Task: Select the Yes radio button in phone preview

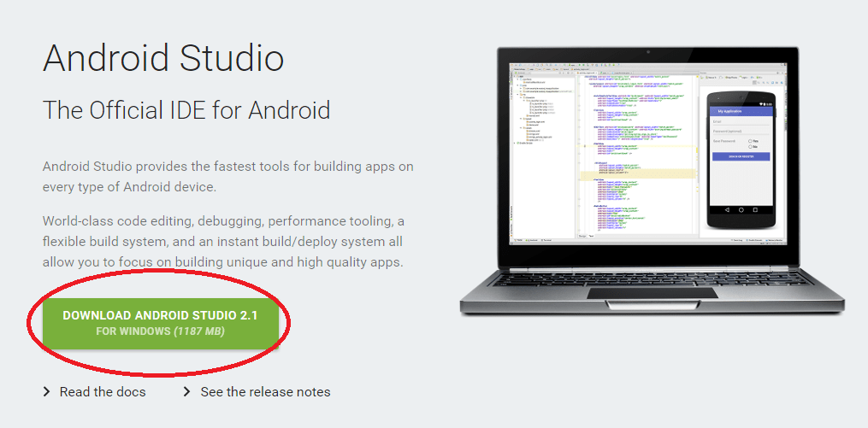Action: tap(750, 141)
